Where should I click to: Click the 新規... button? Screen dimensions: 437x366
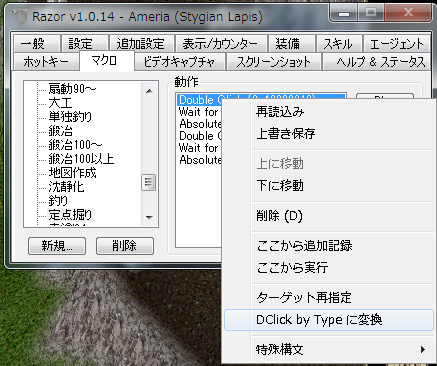click(57, 246)
